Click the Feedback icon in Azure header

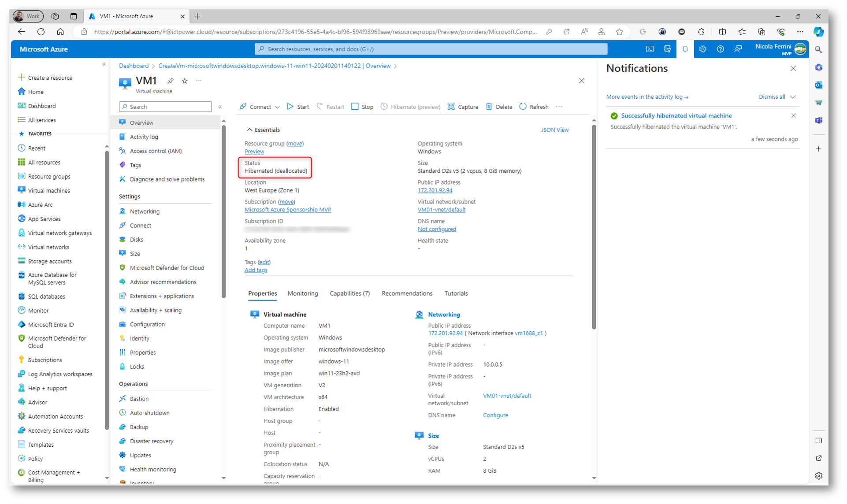(x=738, y=49)
